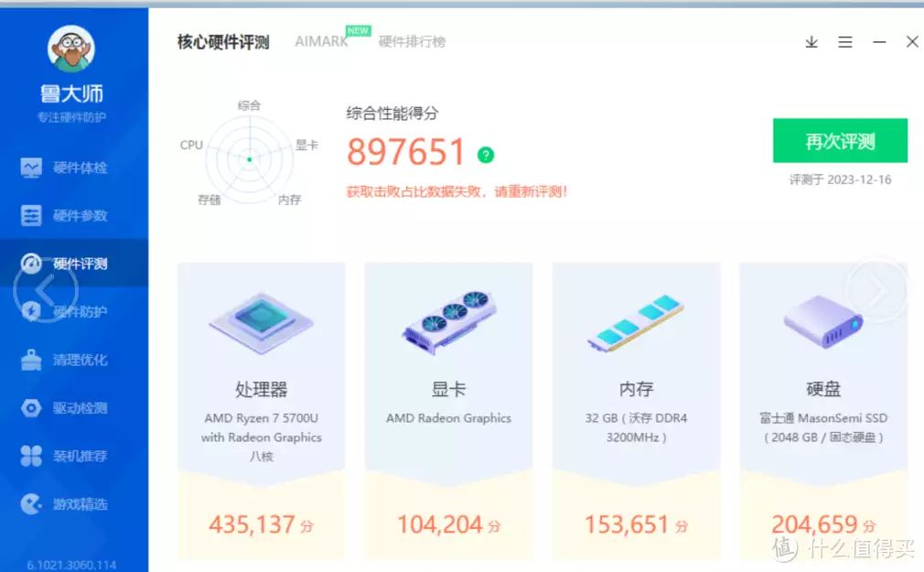
Task: Click the 富士通 MasonSemi SSD description
Action: click(823, 427)
